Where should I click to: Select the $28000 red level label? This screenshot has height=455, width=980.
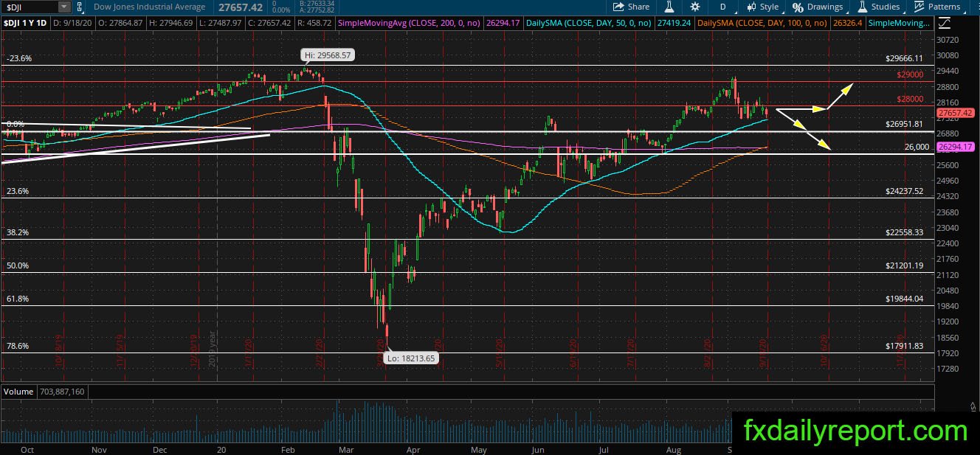coord(910,100)
